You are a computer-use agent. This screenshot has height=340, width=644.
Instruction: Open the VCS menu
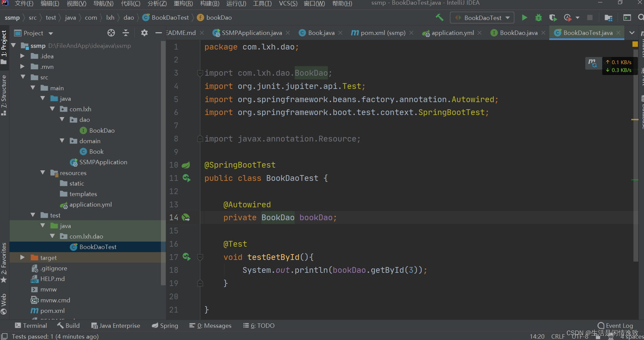pyautogui.click(x=288, y=4)
